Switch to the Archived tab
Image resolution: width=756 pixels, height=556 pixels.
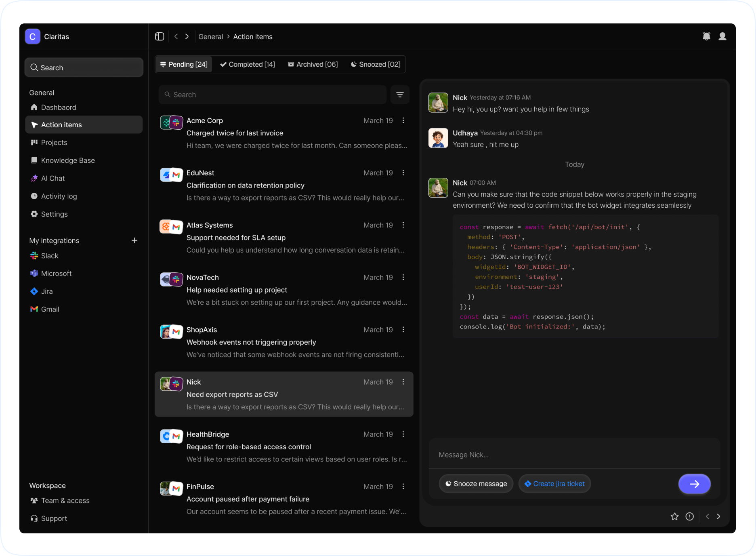coord(313,64)
